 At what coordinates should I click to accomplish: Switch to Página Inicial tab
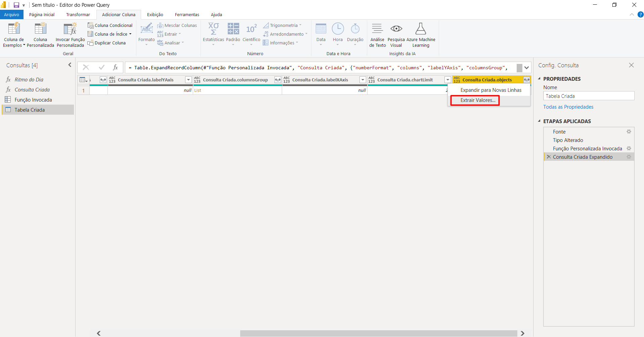click(42, 14)
